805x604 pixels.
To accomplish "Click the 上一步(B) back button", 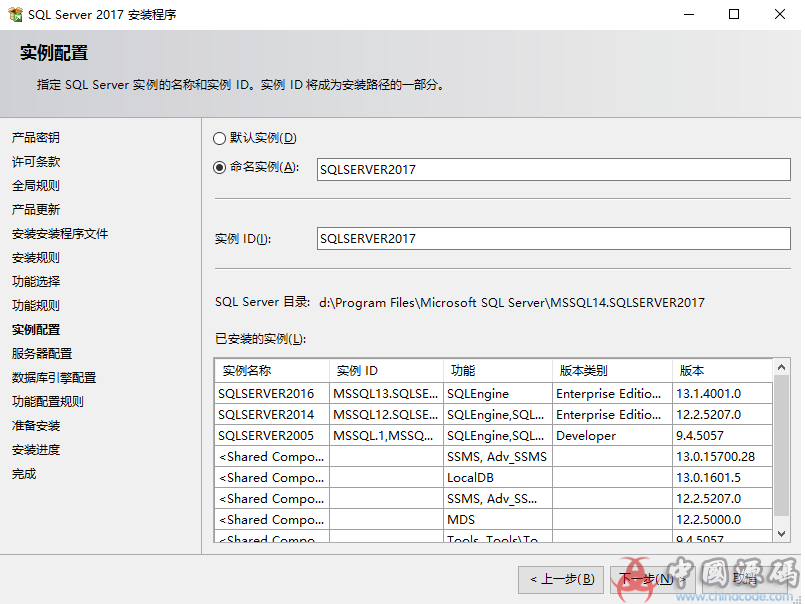I will point(562,579).
